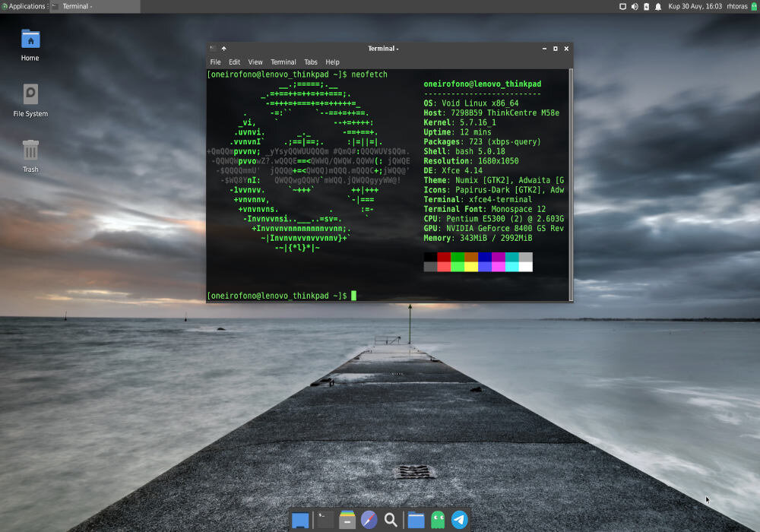The height and width of the screenshot is (532, 760).
Task: Open the blue folder in the dock
Action: pyautogui.click(x=416, y=521)
